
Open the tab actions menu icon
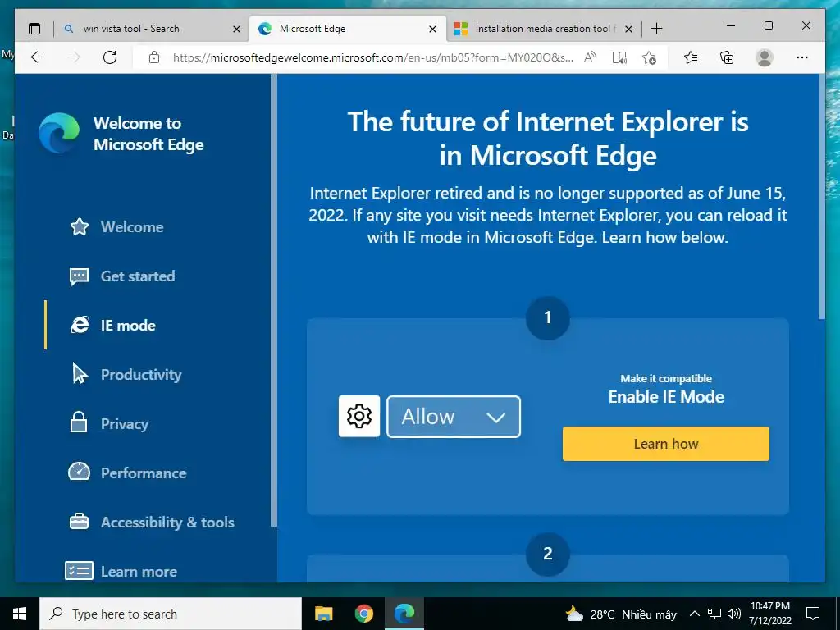(34, 29)
